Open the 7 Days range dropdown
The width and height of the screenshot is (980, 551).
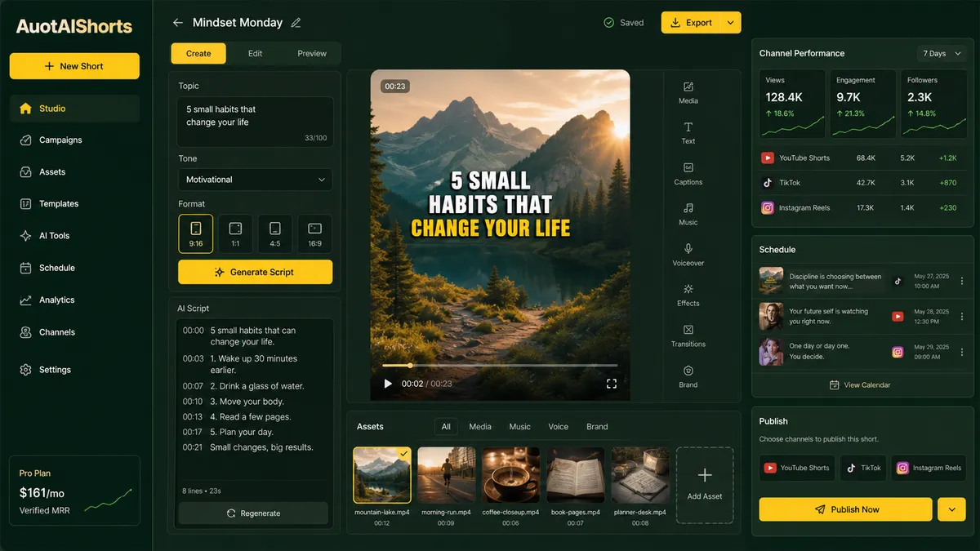(x=941, y=53)
